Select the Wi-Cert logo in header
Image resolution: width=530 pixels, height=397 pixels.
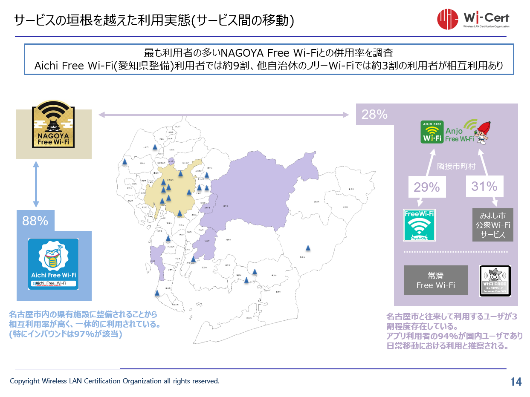click(x=473, y=19)
